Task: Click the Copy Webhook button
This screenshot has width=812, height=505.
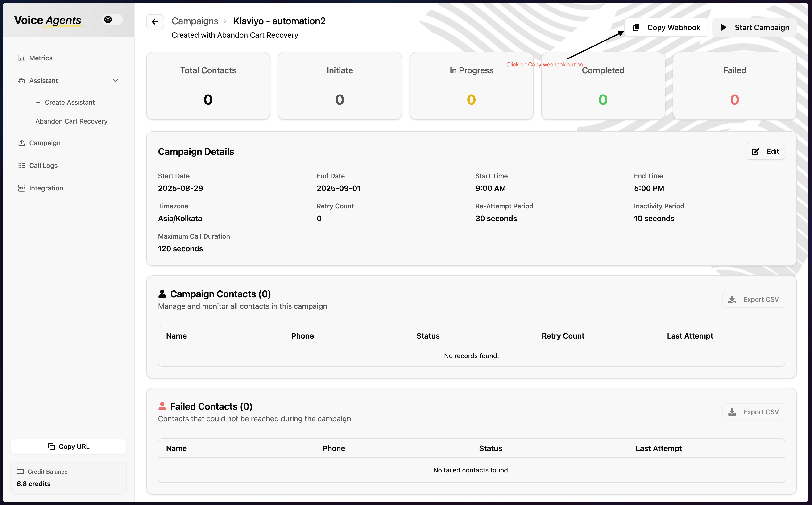Action: (666, 28)
